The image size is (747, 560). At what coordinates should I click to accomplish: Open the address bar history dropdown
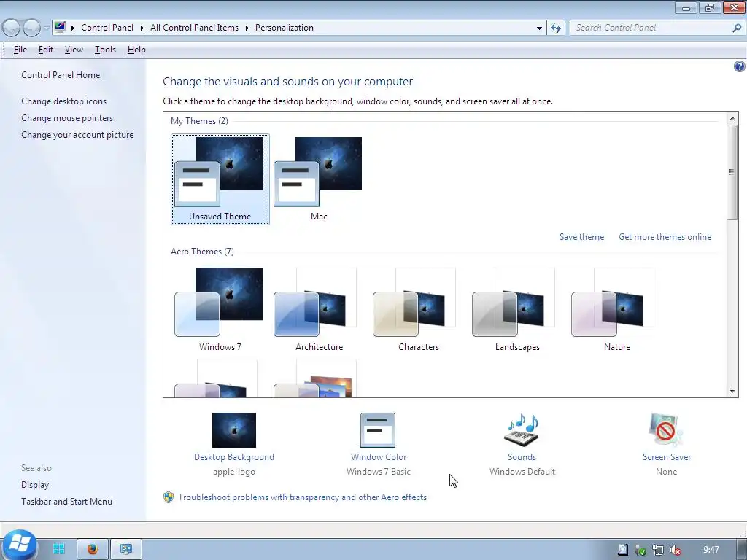pyautogui.click(x=539, y=28)
